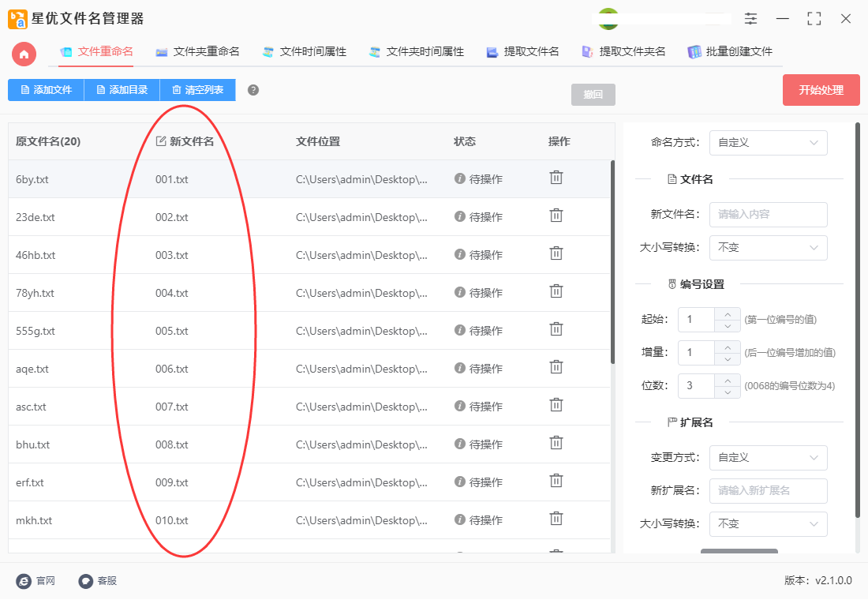
Task: Click trash icon in erf.txt row
Action: (x=556, y=481)
